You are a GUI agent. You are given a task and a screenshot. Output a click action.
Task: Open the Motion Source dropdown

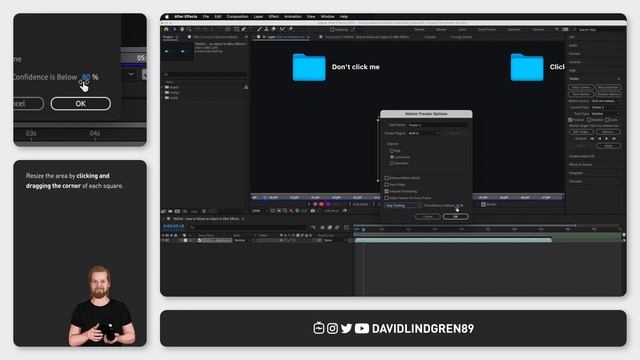pyautogui.click(x=606, y=101)
